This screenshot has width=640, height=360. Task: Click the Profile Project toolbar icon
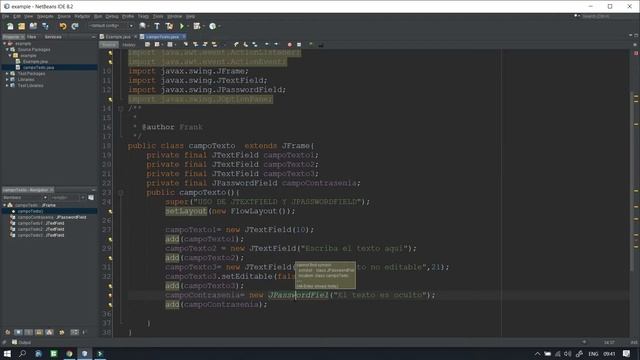tap(213, 26)
